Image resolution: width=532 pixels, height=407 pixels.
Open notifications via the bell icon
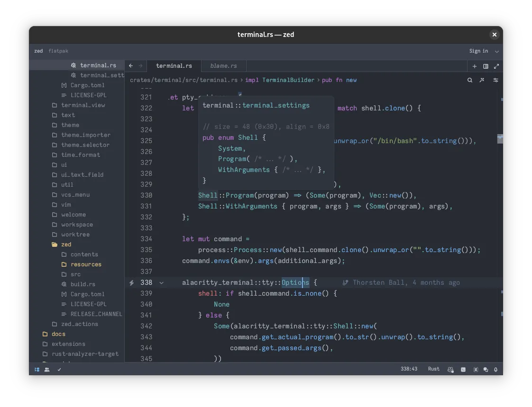(495, 369)
